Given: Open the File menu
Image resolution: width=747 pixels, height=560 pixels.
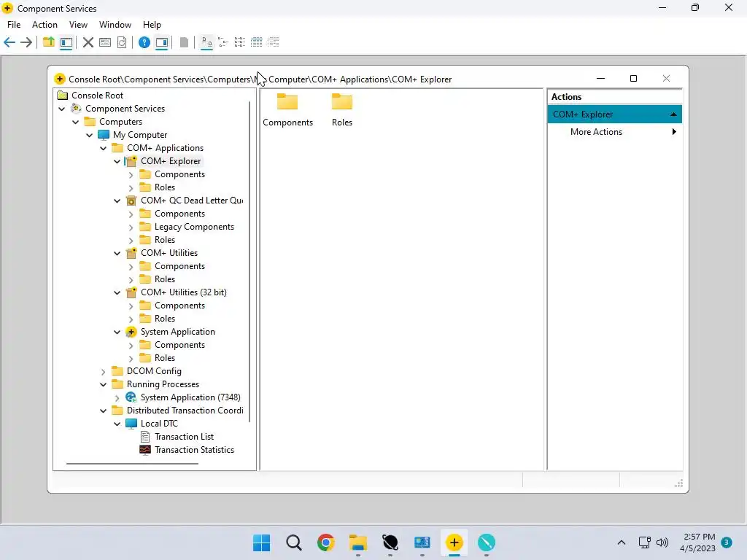Looking at the screenshot, I should click(x=14, y=25).
